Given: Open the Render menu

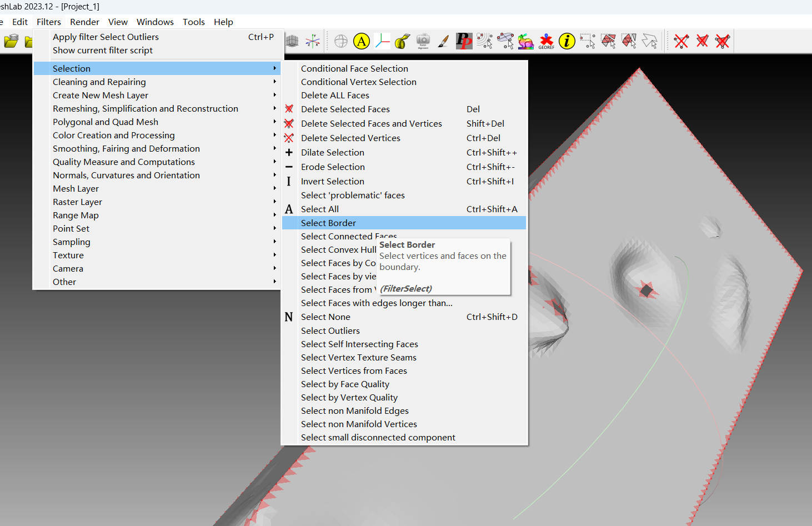Looking at the screenshot, I should click(x=84, y=22).
